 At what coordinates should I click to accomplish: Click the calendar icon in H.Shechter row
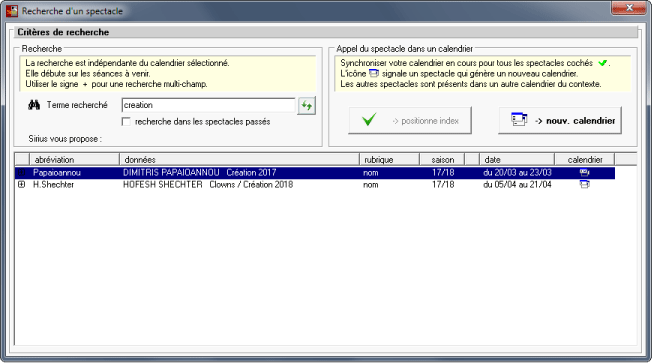[584, 184]
